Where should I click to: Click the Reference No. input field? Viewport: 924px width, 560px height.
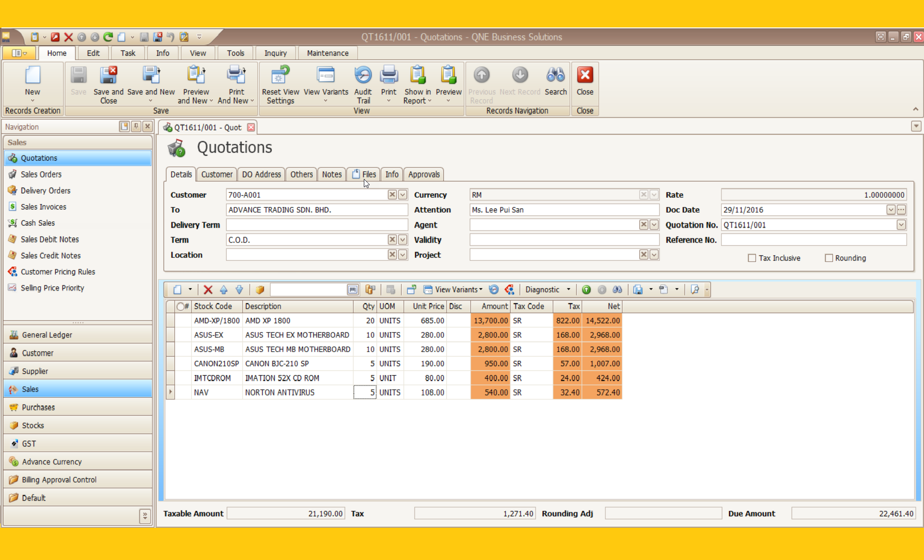[813, 240]
